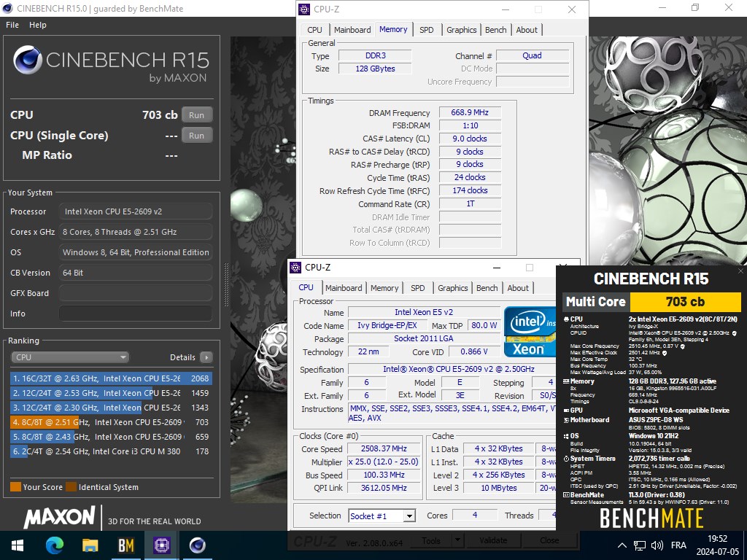Screen dimensions: 747x560
Task: Select Core i3 M 380 ranking entry
Action: [x=111, y=451]
